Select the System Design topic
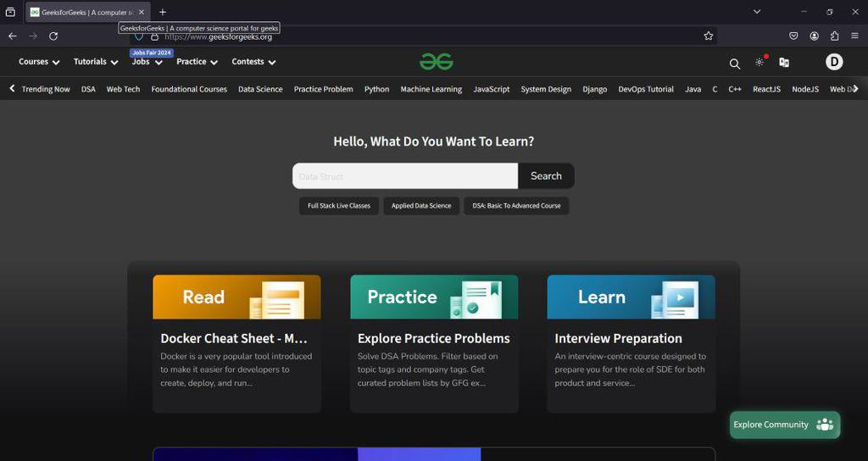The image size is (868, 461). [546, 89]
